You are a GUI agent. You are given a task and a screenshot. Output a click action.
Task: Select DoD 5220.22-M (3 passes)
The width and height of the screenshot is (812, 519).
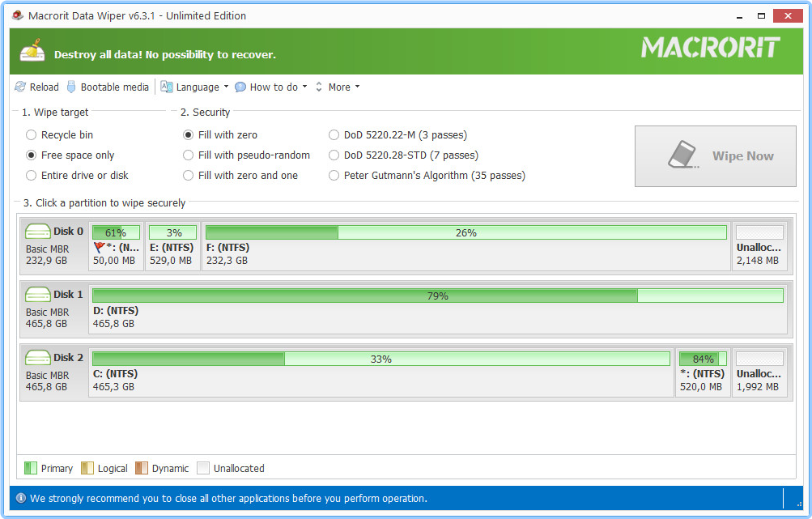pos(397,134)
